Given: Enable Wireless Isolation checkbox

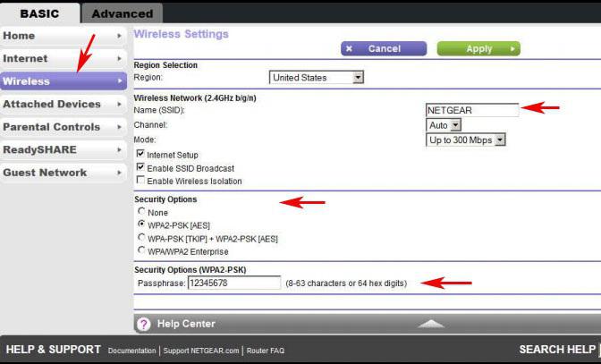Looking at the screenshot, I should click(140, 180).
